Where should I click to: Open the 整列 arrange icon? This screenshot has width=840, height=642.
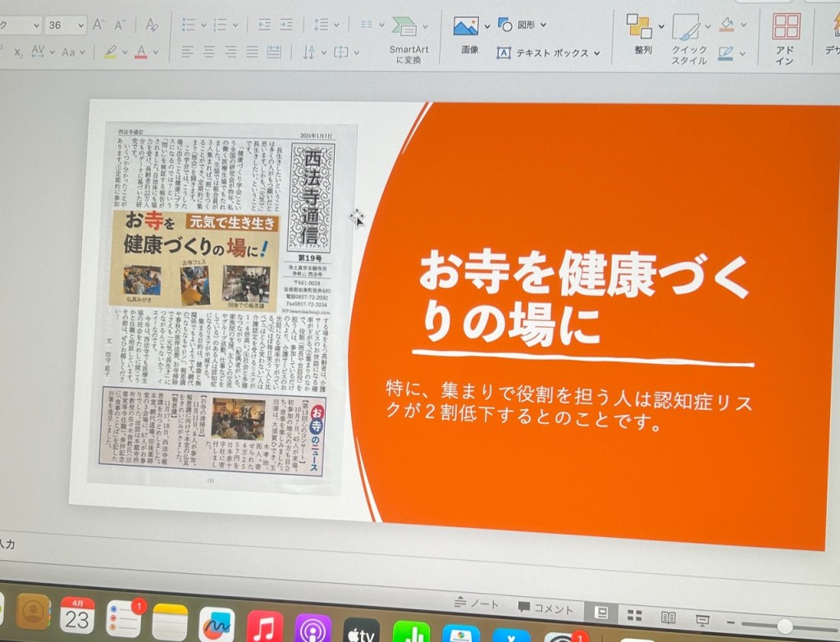pos(639,26)
